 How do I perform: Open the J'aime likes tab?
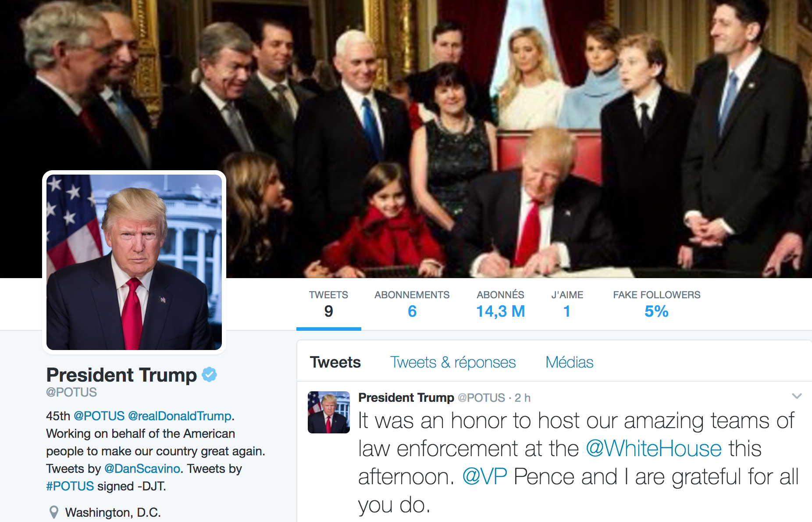[x=567, y=305]
